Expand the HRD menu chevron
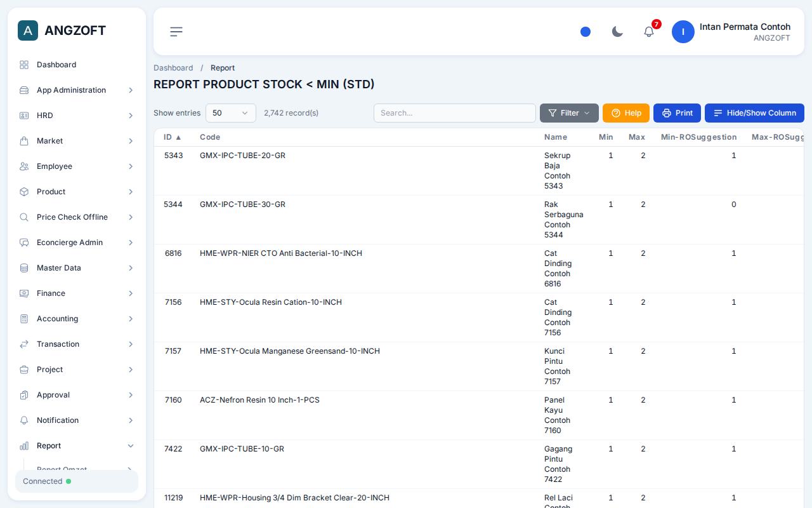The image size is (812, 508). [131, 116]
